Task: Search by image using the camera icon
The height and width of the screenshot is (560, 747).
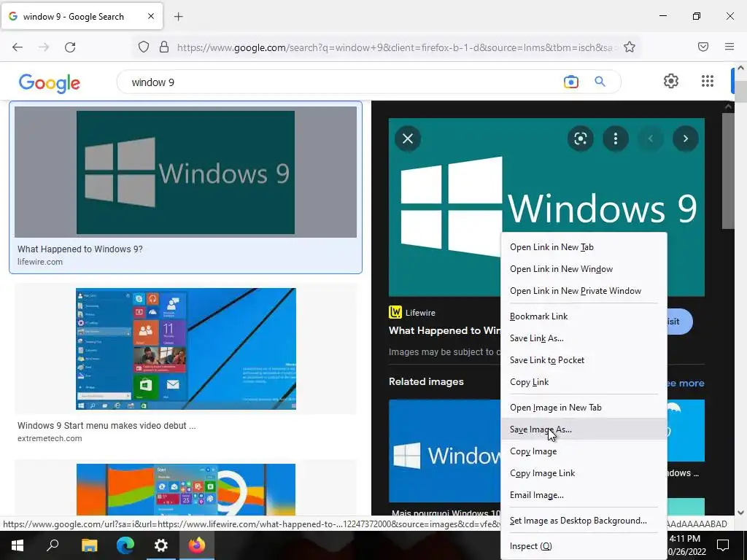Action: [x=570, y=82]
